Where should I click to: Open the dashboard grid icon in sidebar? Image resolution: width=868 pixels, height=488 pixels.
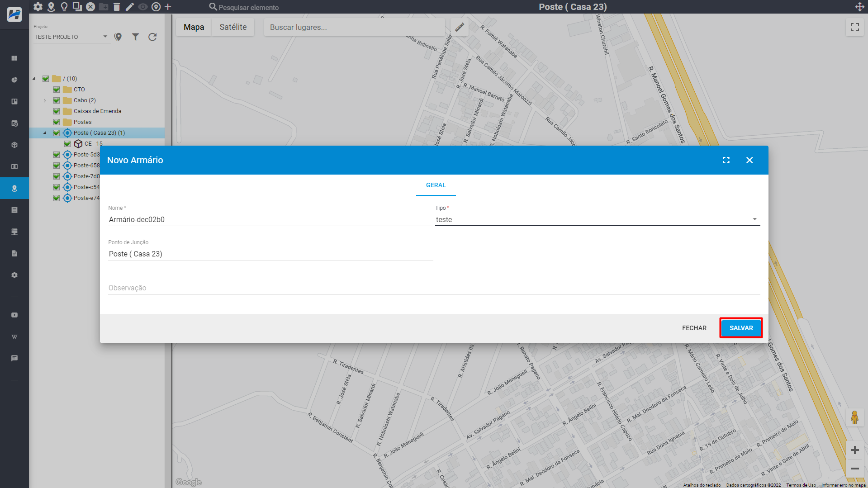[14, 58]
